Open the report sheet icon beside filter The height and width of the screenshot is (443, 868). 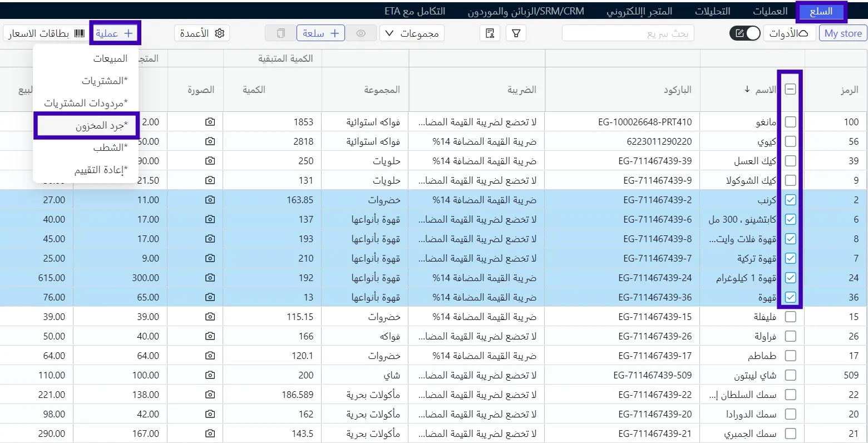490,33
